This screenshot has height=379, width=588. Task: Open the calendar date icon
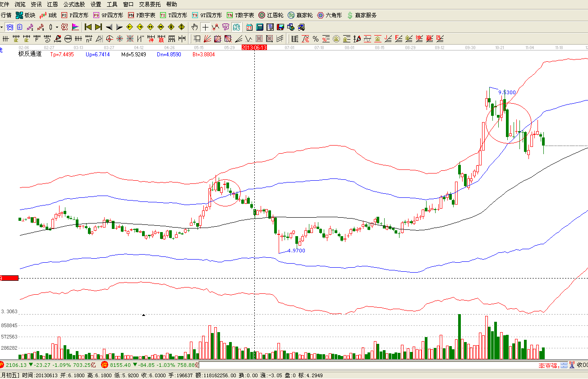[x=249, y=27]
